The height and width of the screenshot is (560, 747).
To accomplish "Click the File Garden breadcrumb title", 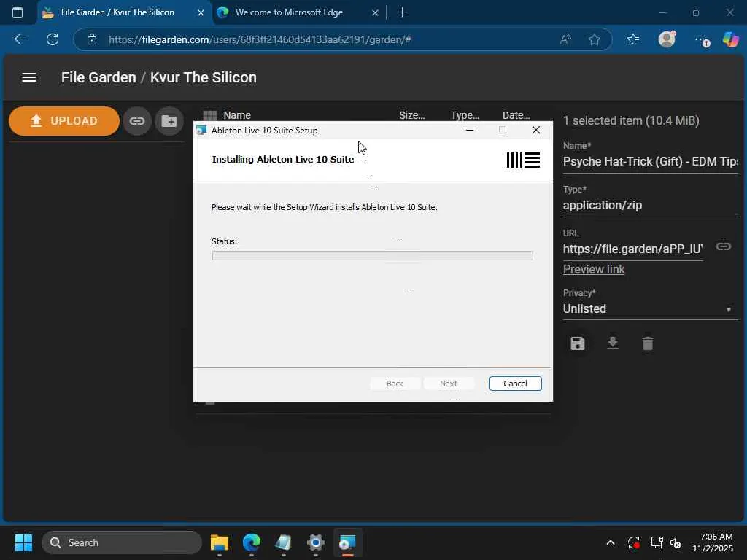I will [98, 77].
